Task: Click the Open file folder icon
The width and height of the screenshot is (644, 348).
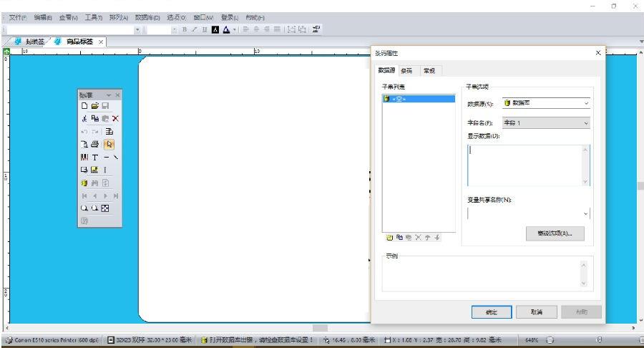Action: [94, 105]
